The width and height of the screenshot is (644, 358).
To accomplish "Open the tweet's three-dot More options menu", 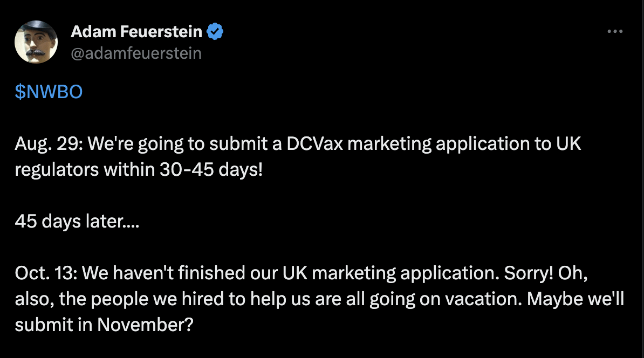I will tap(615, 32).
